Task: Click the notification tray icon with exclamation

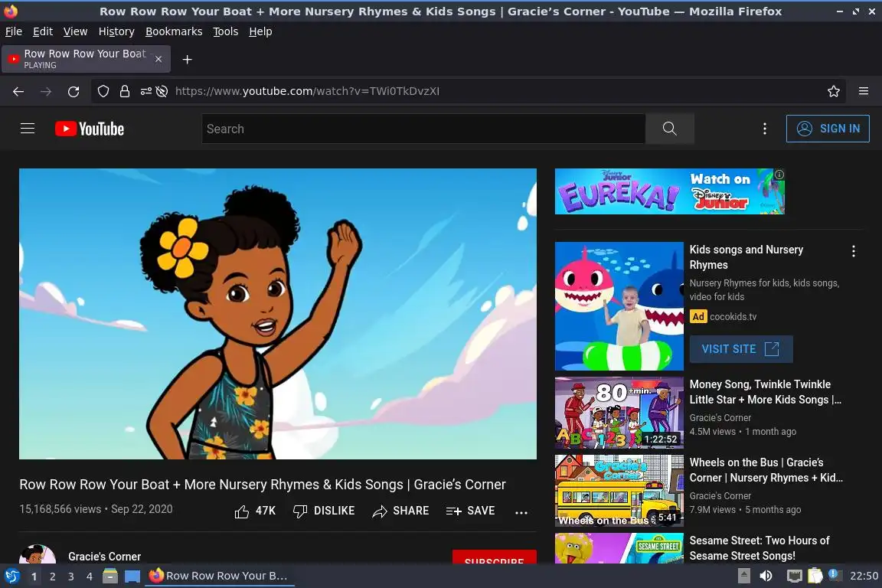Action: 835,574
